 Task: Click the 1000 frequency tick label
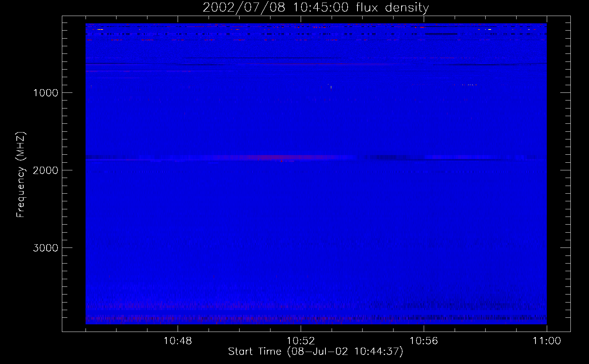[x=46, y=93]
